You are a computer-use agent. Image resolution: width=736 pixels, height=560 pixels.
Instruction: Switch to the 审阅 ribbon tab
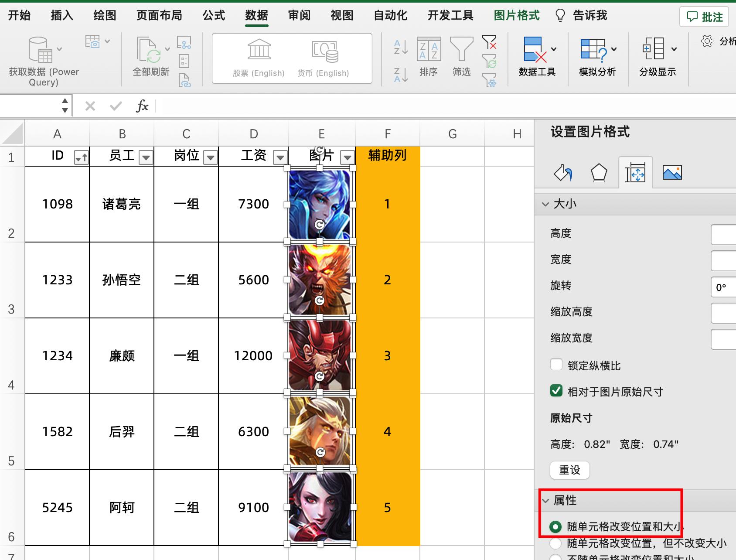click(x=298, y=15)
